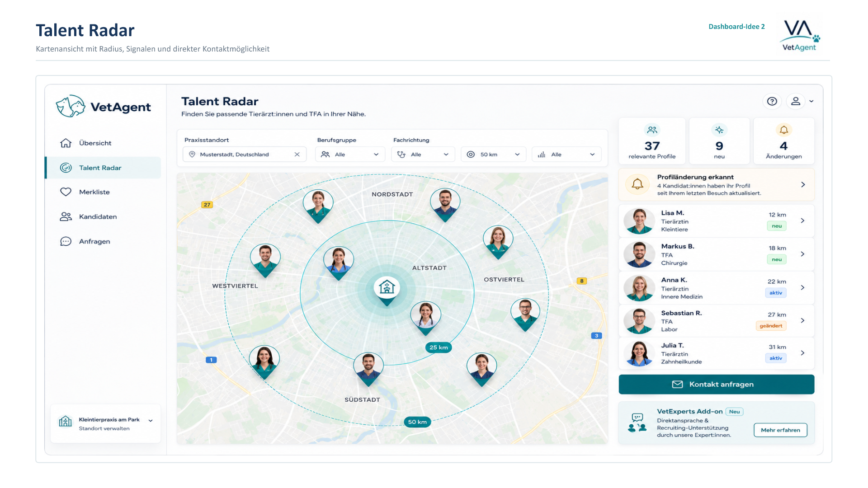
Task: Expand the account menu chevron
Action: point(811,101)
